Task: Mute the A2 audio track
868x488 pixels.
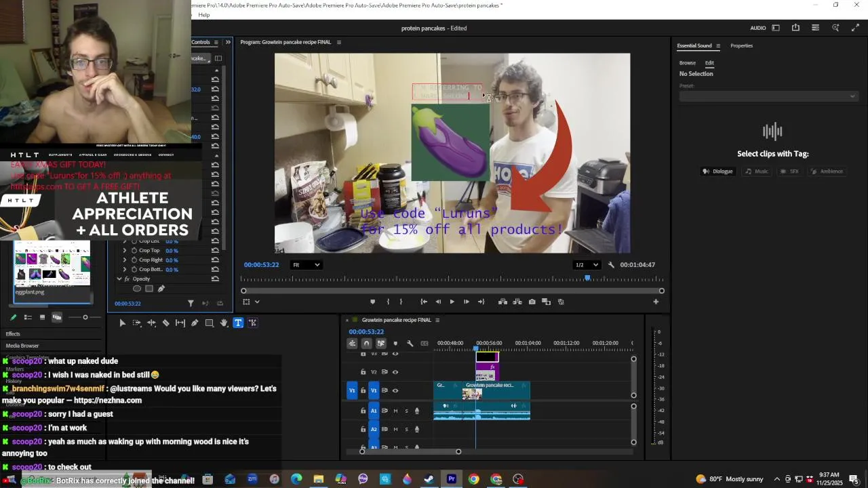Action: point(395,429)
